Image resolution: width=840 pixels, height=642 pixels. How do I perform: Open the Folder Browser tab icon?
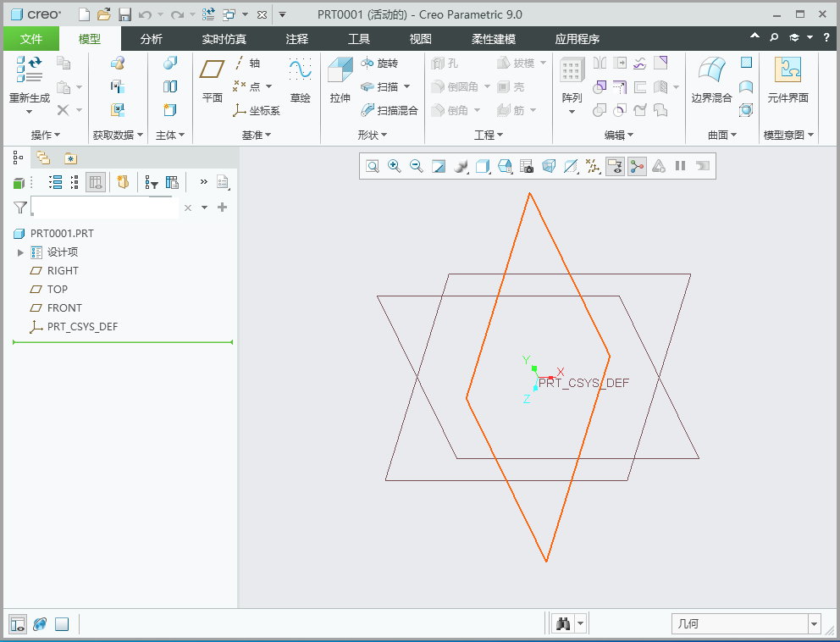pos(43,158)
